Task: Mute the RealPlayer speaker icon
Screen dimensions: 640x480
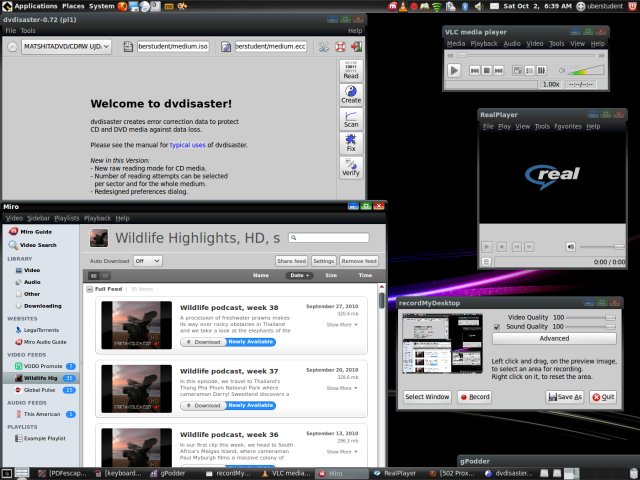Action: (570, 246)
